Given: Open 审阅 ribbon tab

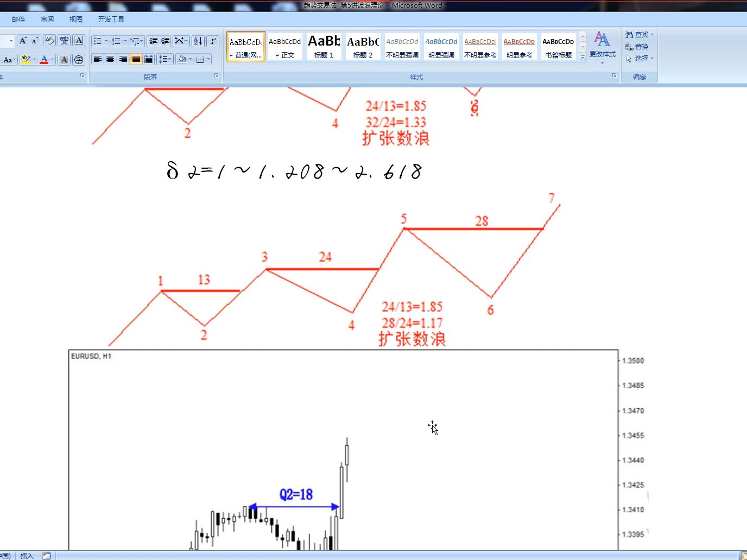Looking at the screenshot, I should tap(47, 19).
